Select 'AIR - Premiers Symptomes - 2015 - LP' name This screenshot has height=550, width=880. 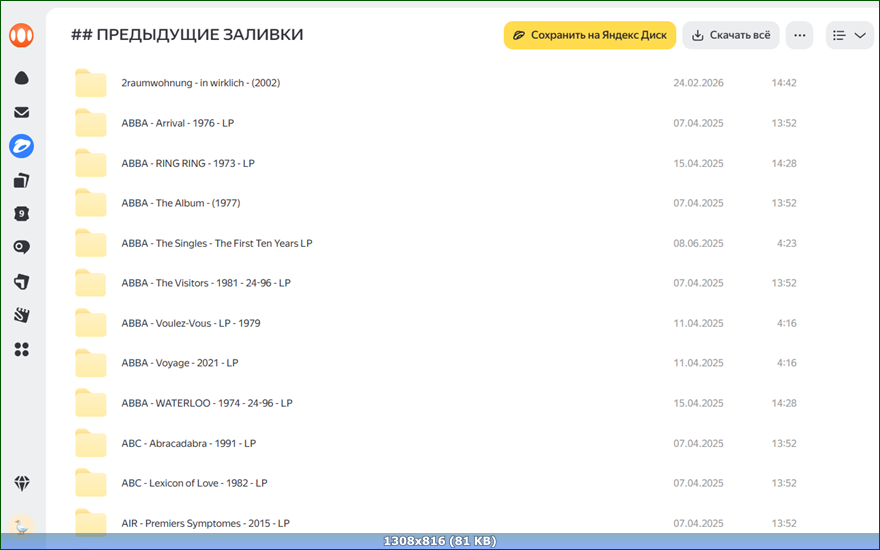point(205,524)
